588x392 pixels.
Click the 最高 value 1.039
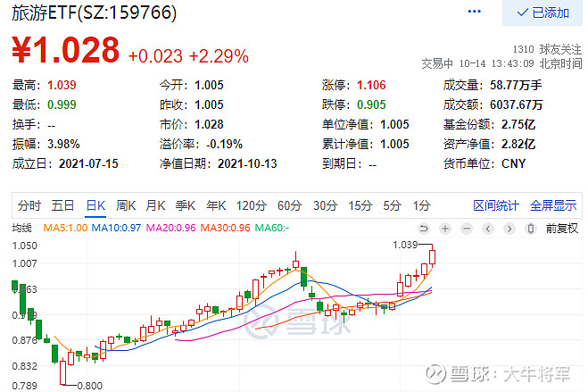(x=62, y=85)
